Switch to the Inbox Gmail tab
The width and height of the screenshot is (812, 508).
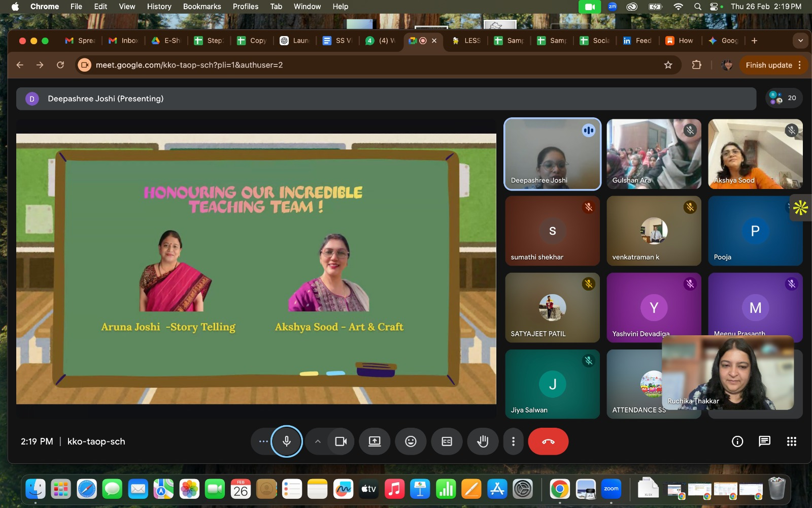pyautogui.click(x=124, y=41)
